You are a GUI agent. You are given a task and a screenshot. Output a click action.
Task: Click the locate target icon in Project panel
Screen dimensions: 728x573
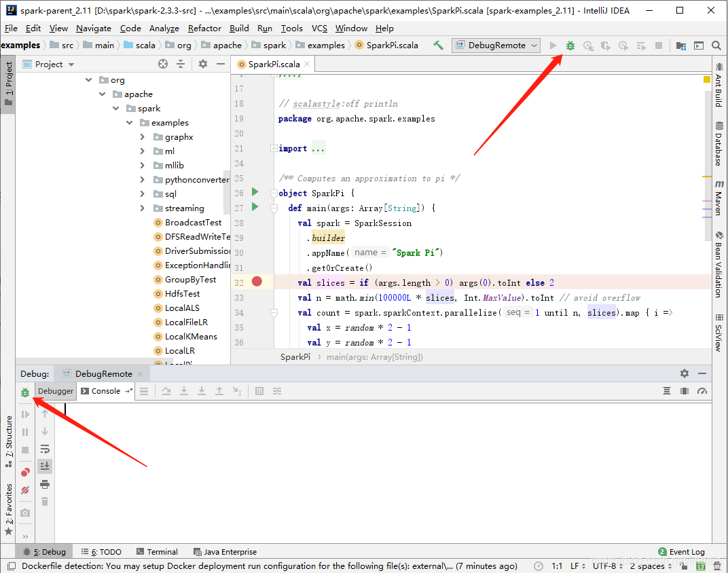(x=162, y=64)
